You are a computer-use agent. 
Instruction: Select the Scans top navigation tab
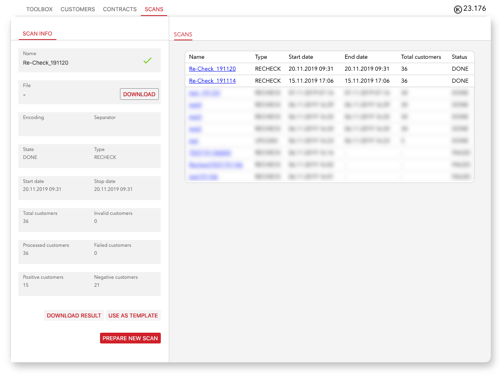point(154,9)
